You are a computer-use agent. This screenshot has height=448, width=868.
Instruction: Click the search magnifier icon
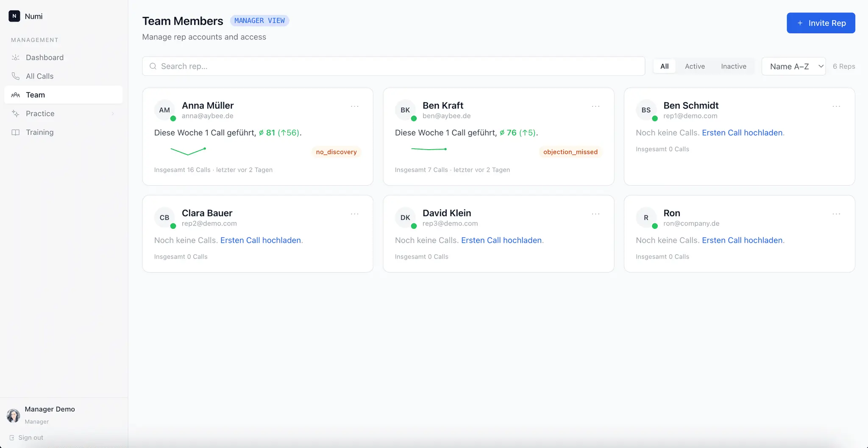point(153,66)
